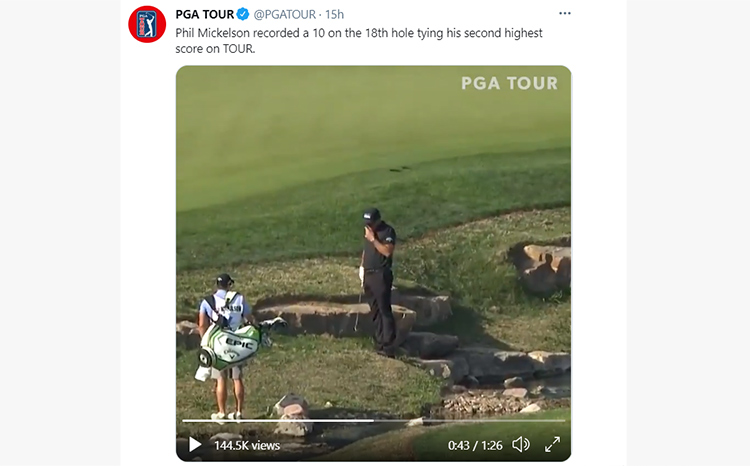This screenshot has height=466, width=750.
Task: Click the PGA TOUR watermark in the video
Action: 509,83
